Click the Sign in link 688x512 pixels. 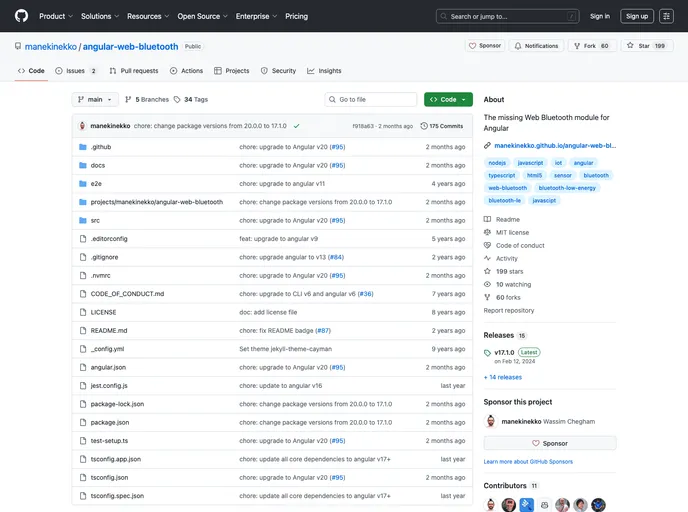coord(600,16)
